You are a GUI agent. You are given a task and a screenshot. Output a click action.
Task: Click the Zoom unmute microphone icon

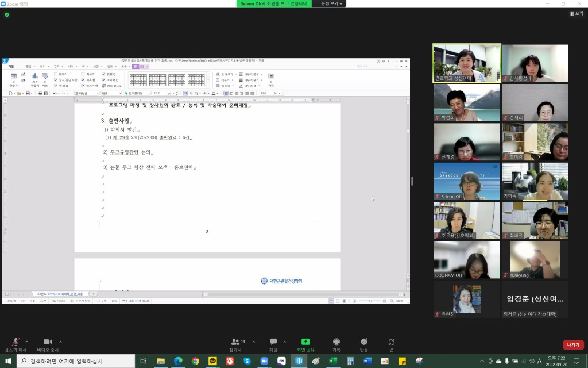click(16, 342)
